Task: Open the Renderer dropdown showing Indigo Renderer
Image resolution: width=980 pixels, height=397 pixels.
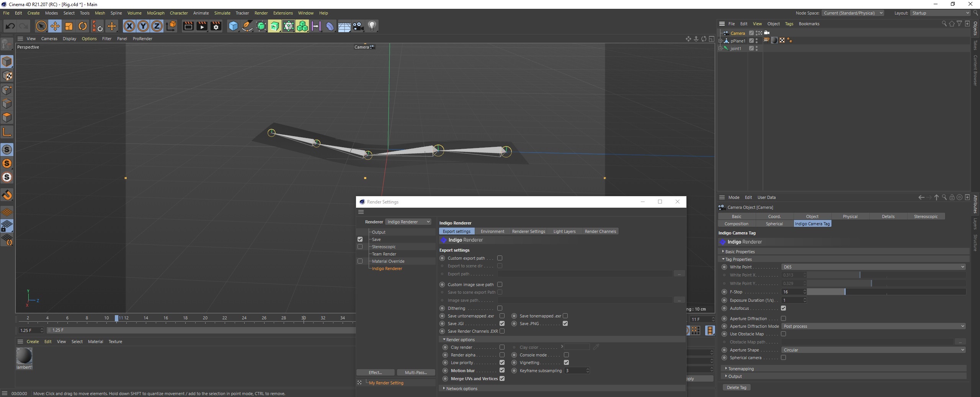Action: [408, 222]
